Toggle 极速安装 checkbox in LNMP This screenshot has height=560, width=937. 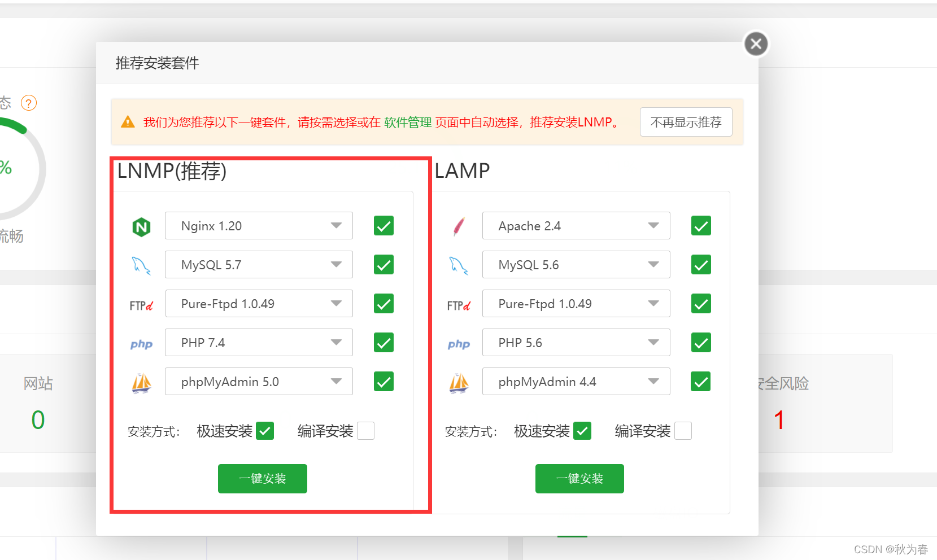point(265,431)
